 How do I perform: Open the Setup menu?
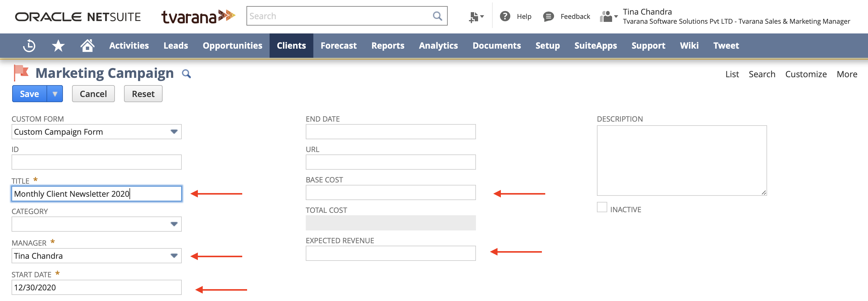pos(548,46)
